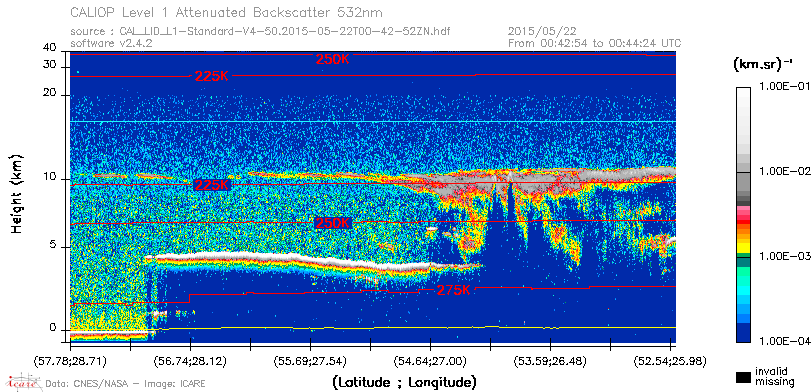The width and height of the screenshot is (811, 392).
Task: Click the Height (km) axis title
Action: pos(17,193)
